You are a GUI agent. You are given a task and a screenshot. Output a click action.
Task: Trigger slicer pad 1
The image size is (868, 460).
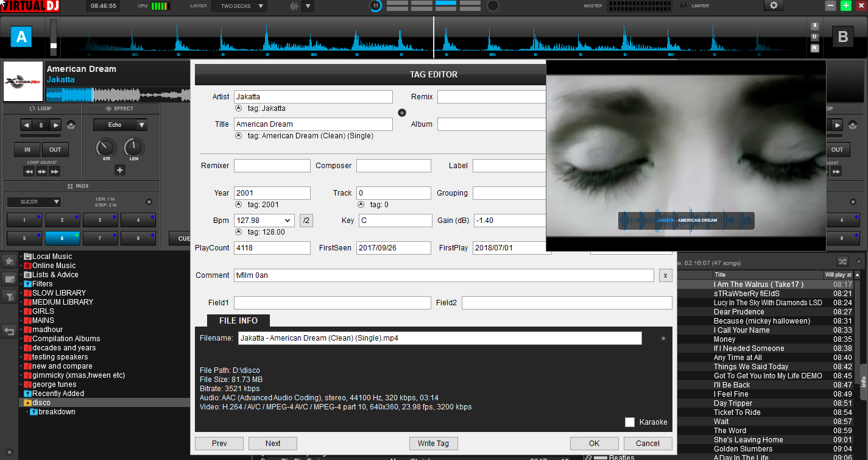click(24, 220)
